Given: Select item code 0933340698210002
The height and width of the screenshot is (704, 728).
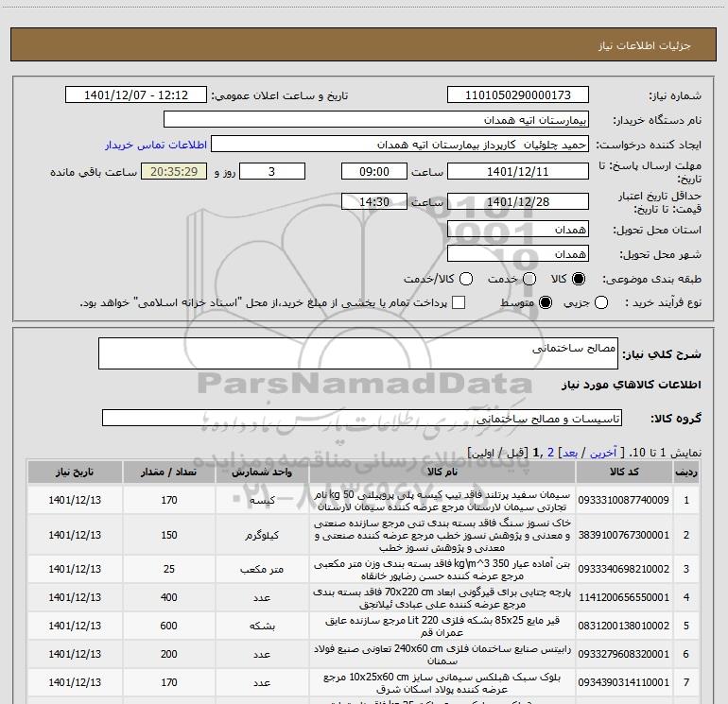Looking at the screenshot, I should click(624, 569).
